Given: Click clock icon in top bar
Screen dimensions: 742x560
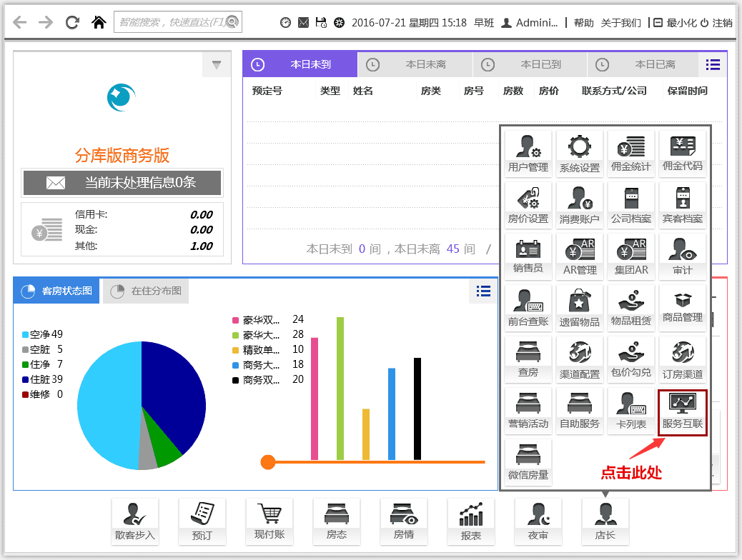Looking at the screenshot, I should pos(285,23).
